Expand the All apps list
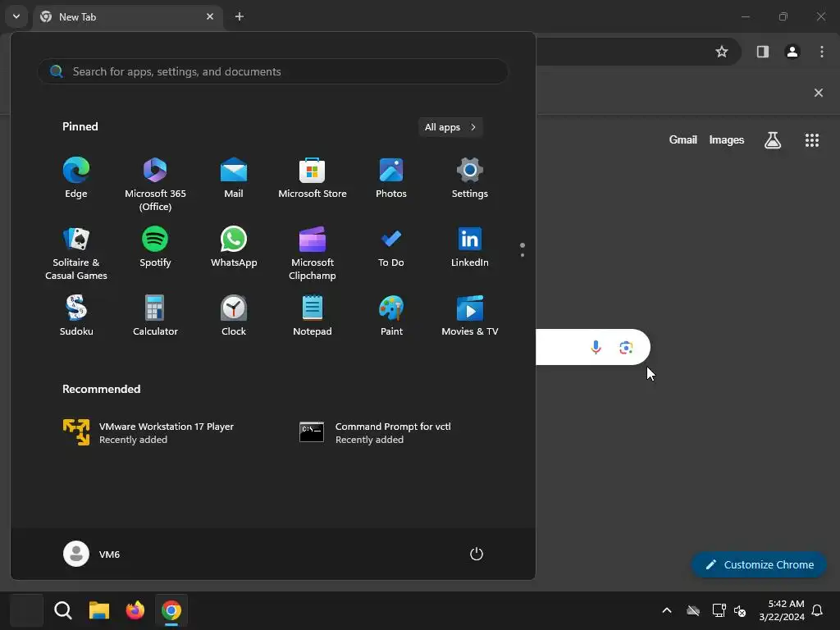 (450, 127)
